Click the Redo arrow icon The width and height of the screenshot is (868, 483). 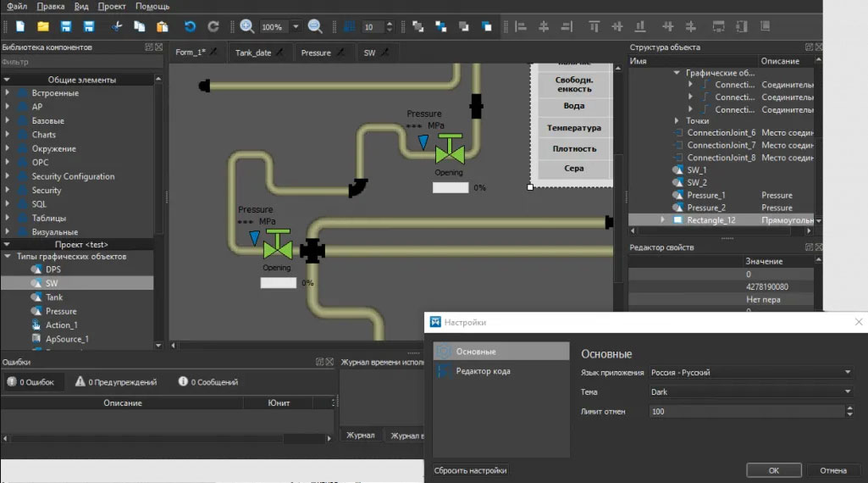click(x=213, y=27)
